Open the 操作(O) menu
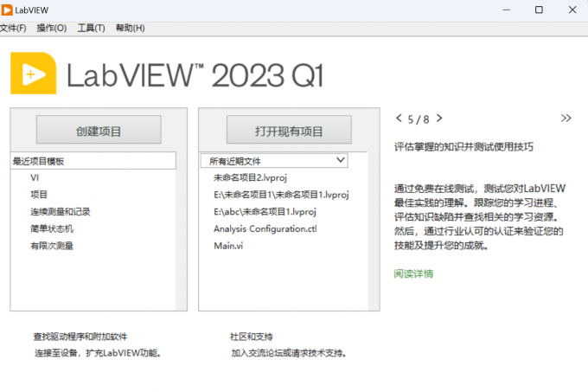The height and width of the screenshot is (392, 588). click(x=52, y=29)
